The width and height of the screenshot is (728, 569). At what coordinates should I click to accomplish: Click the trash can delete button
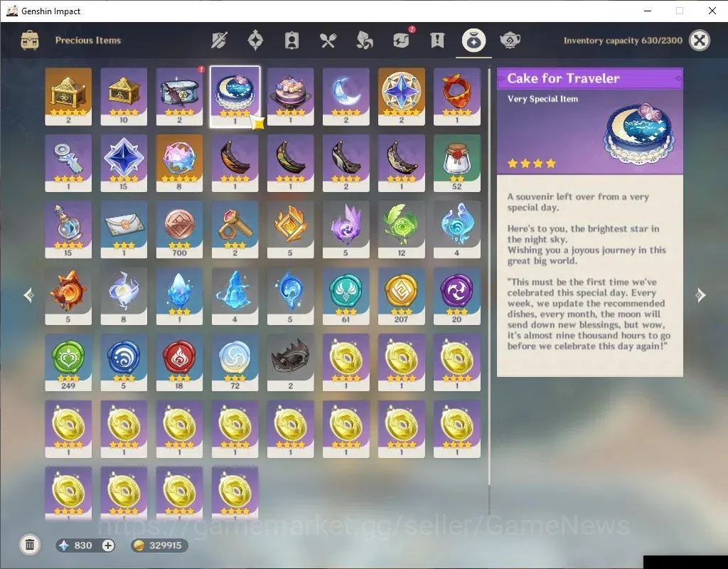coord(30,544)
